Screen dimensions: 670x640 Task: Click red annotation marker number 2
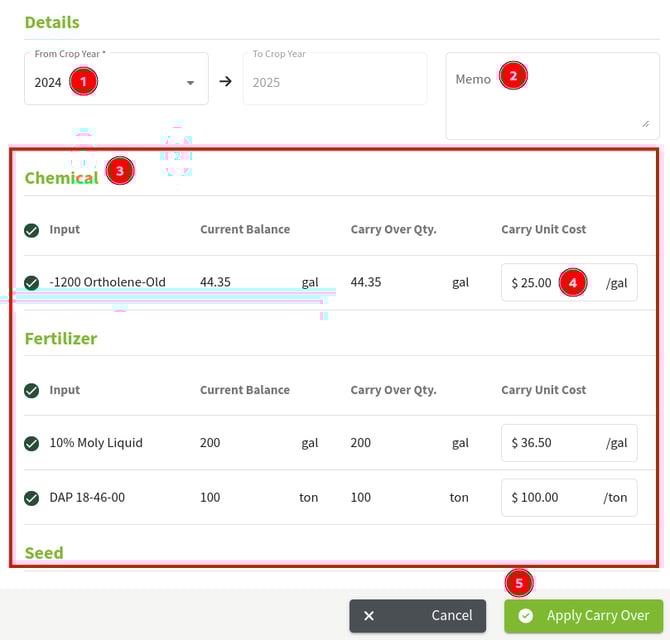(513, 76)
